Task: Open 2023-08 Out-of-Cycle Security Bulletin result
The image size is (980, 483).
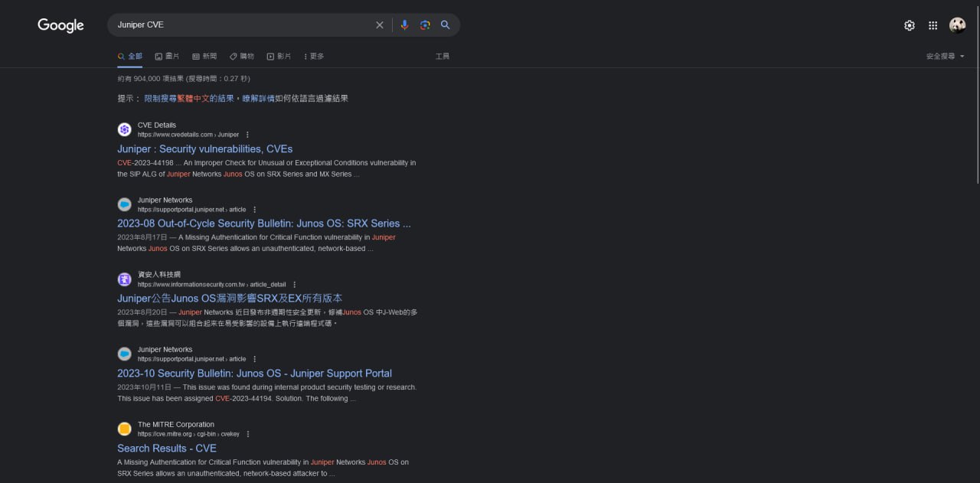Action: [264, 224]
